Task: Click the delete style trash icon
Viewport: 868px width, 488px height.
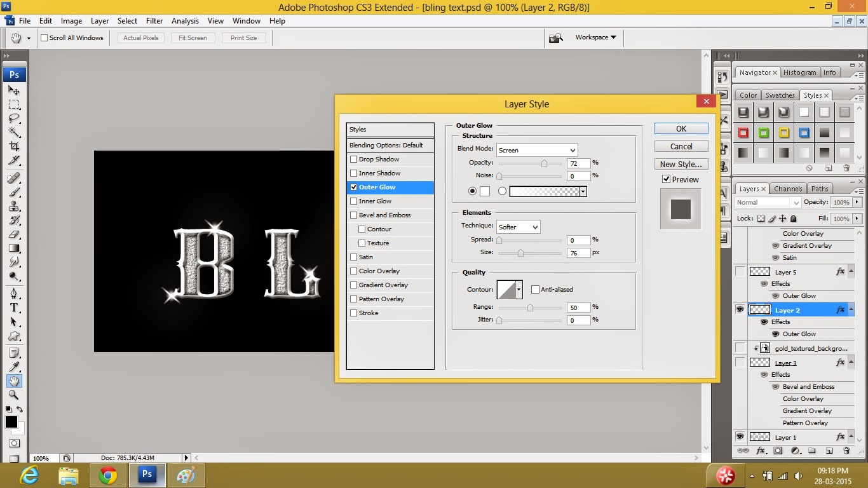Action: point(848,167)
